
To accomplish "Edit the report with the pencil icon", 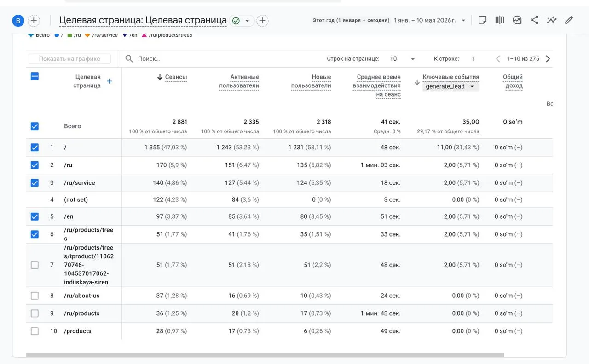I will [569, 20].
